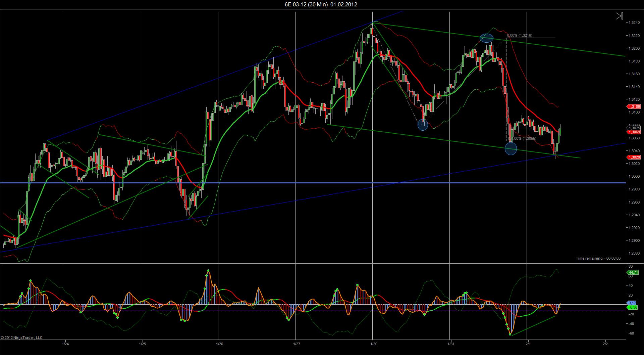This screenshot has height=355, width=644.
Task: Click the green indicator value marker -6,36
Action: click(x=632, y=307)
